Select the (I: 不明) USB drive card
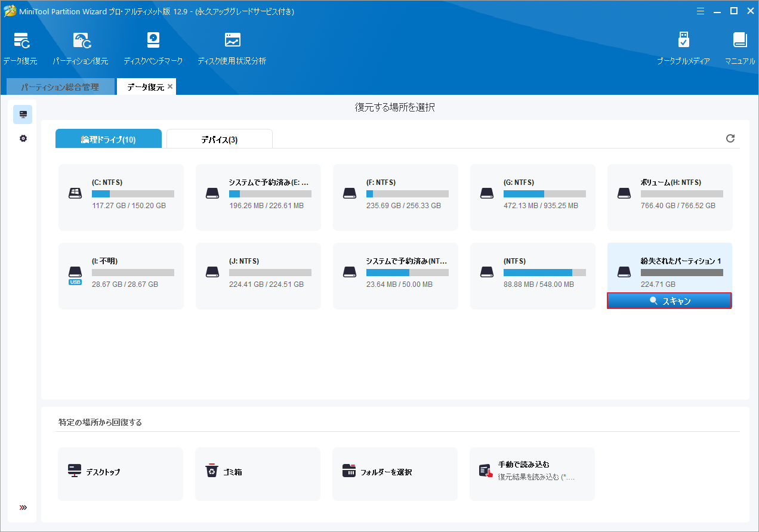Screen dimensions: 759x532 [x=121, y=276]
